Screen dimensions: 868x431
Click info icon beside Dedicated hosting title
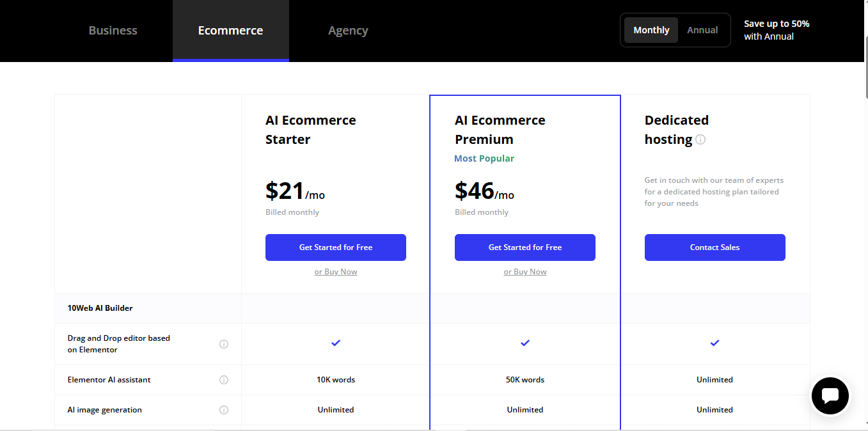pos(700,139)
